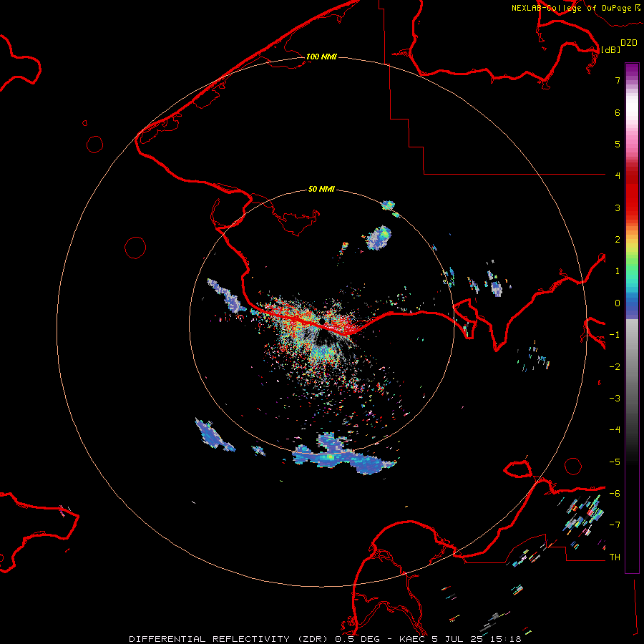Click the 5 tick label on scale
Screen dimensions: 644x644
(618, 144)
